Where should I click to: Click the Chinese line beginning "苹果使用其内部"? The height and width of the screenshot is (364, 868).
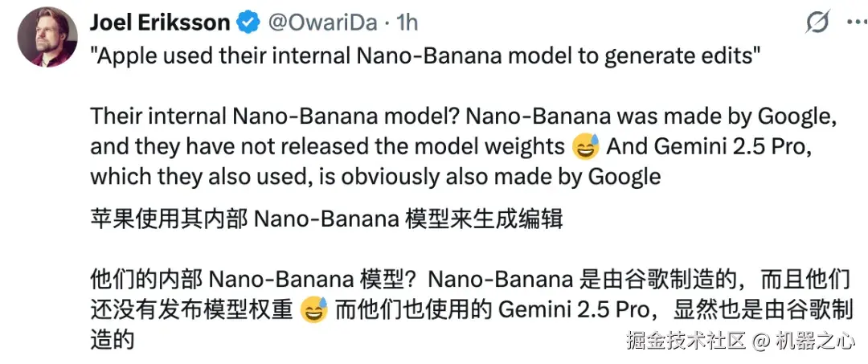pyautogui.click(x=326, y=219)
